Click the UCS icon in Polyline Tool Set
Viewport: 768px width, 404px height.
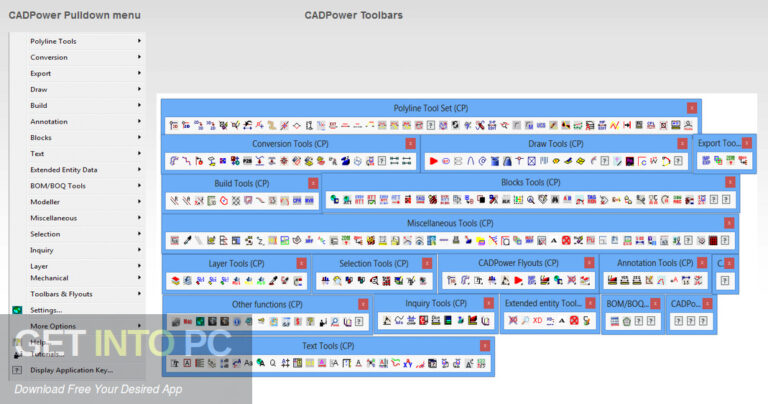click(541, 125)
